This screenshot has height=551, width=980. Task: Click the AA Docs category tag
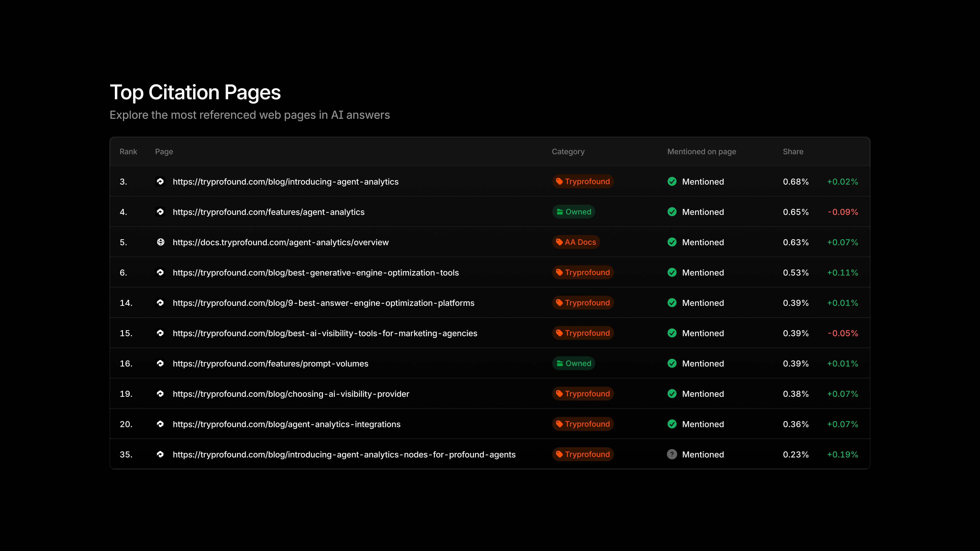tap(576, 242)
